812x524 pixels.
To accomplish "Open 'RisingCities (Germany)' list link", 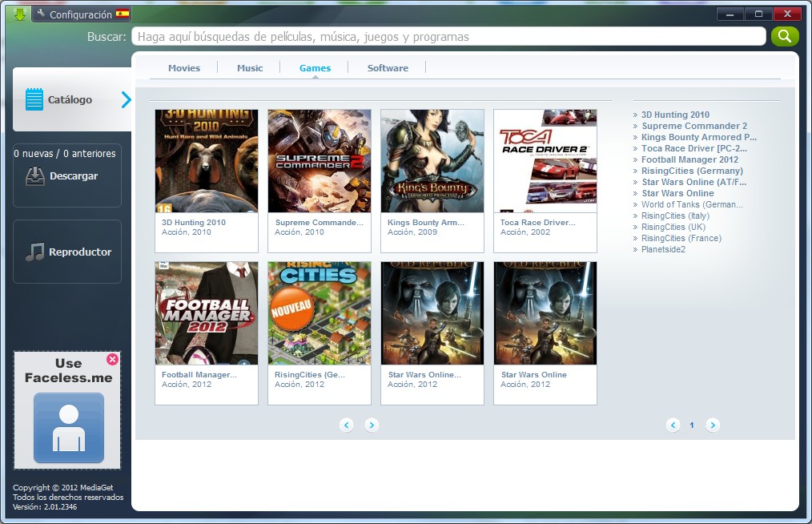I will click(693, 171).
